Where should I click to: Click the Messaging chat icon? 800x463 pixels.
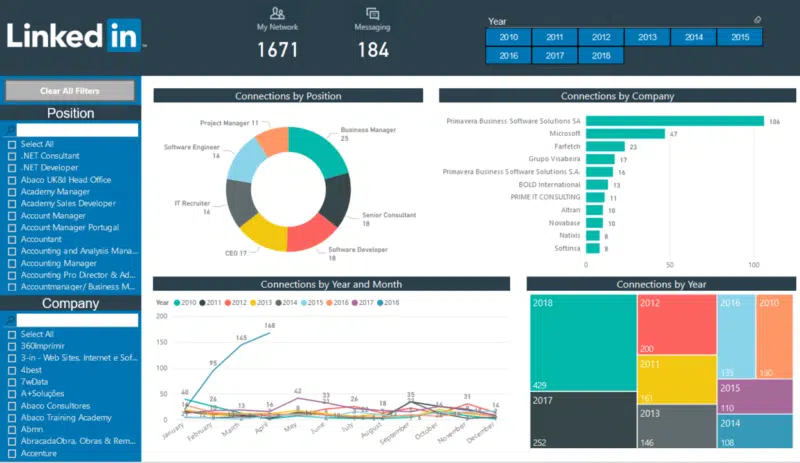372,13
